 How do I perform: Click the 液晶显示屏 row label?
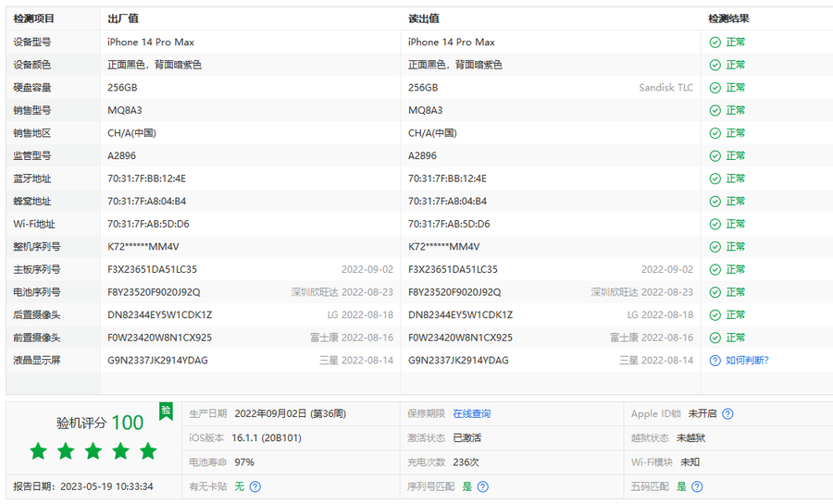point(37,361)
